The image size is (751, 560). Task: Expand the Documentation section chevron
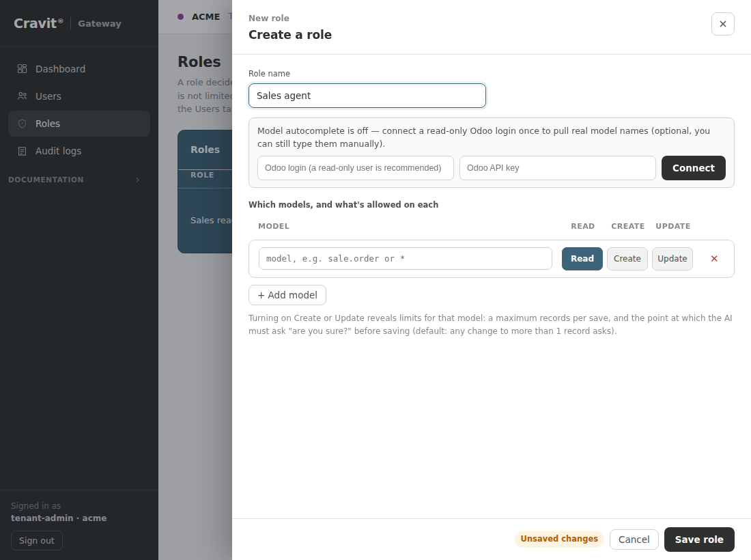pos(137,180)
